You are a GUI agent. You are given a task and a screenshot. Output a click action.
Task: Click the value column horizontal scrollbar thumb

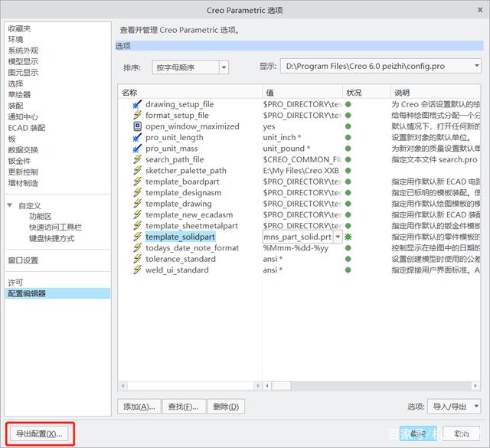[281, 386]
